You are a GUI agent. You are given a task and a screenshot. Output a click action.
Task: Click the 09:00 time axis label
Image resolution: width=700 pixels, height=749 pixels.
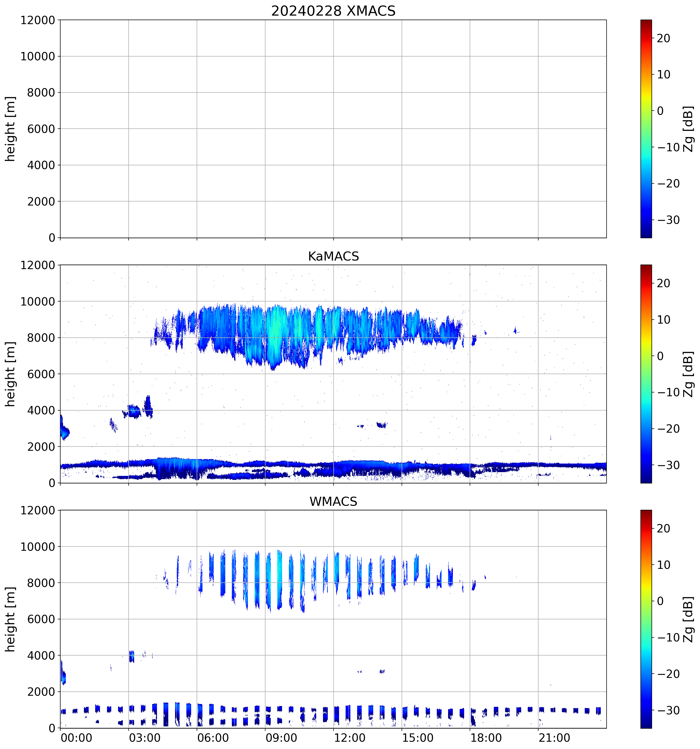pyautogui.click(x=281, y=738)
